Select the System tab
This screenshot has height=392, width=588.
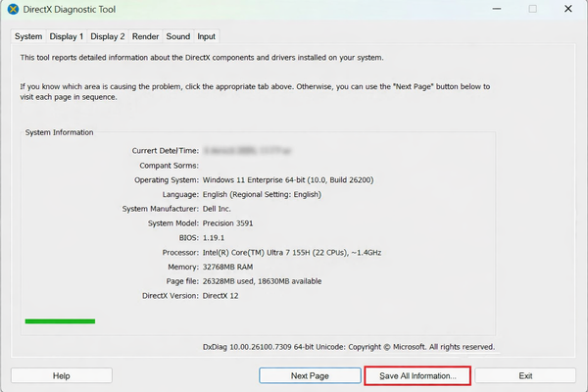[x=28, y=36]
